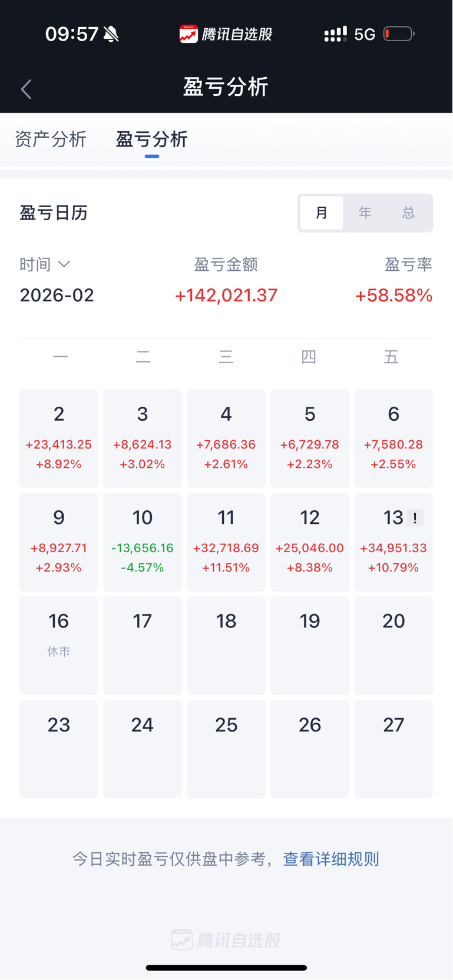Screen dimensions: 453x980
Task: Tap the home indicator bar
Action: (x=226, y=967)
